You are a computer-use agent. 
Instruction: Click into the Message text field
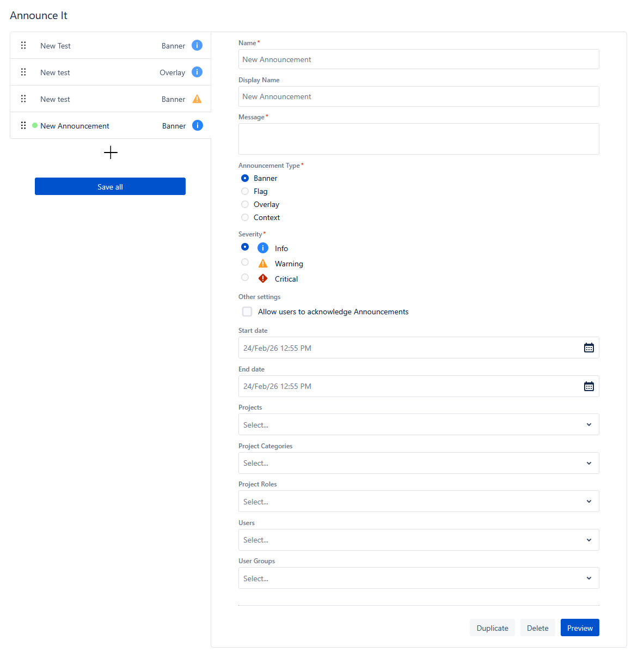(418, 139)
